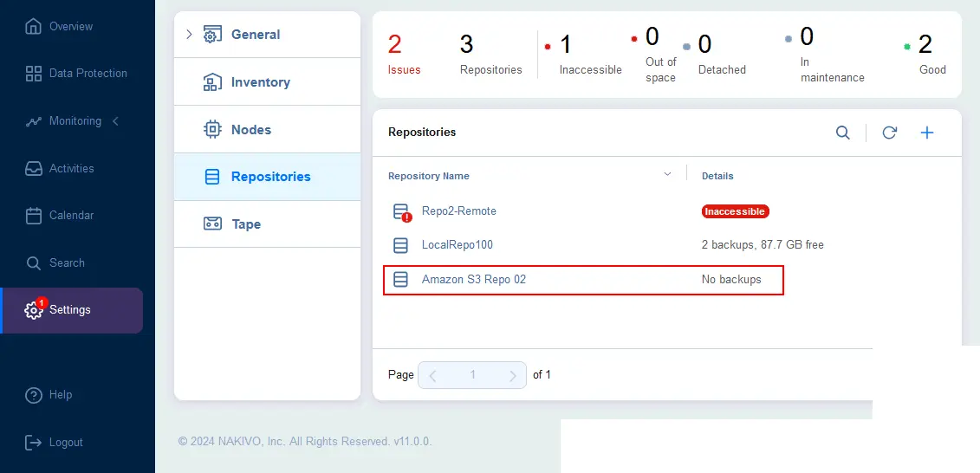Screen dimensions: 980x473
Task: Click the Settings gear icon
Action: [33, 310]
